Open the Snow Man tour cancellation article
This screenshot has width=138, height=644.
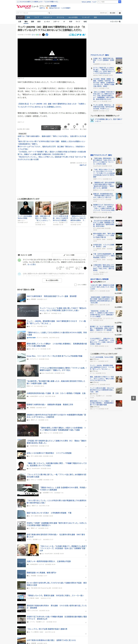coord(54,356)
